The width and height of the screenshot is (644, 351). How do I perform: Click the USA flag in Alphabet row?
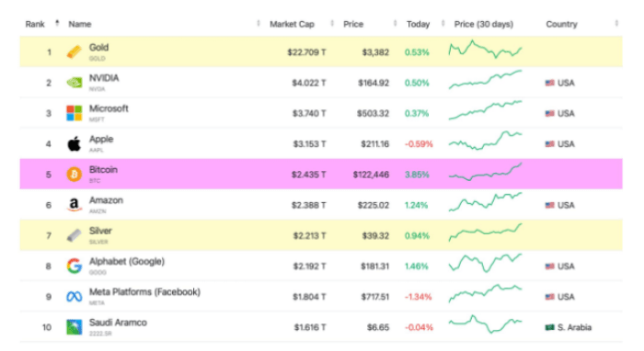coord(549,266)
